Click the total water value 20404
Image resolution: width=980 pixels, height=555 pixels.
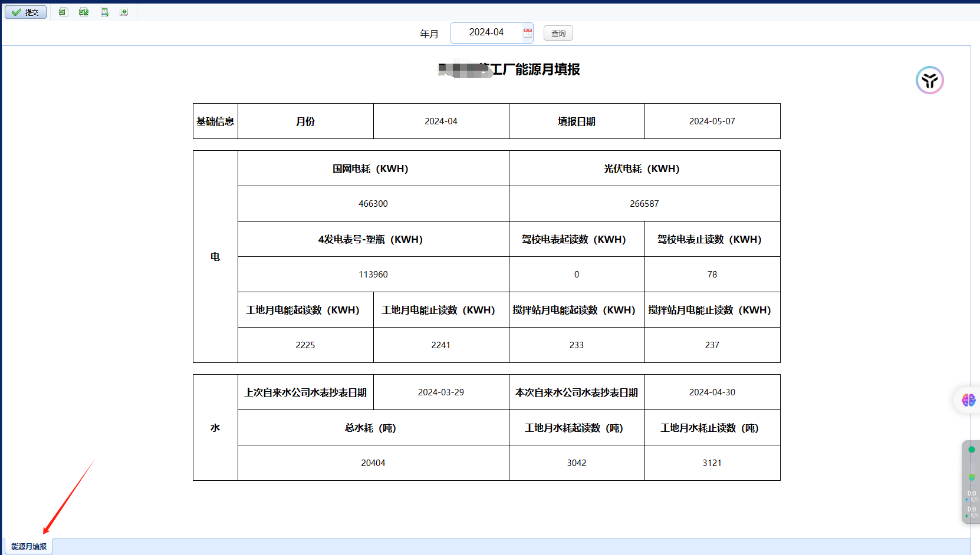(x=373, y=463)
